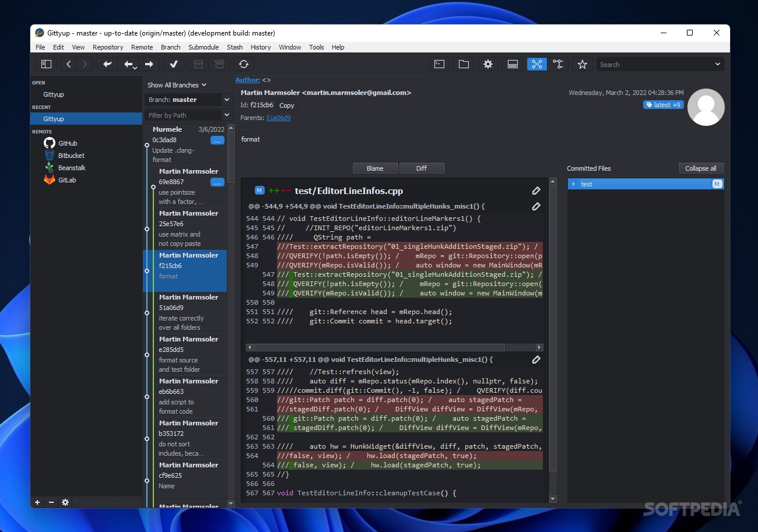Click the Pop Stash toolbar icon

(x=219, y=64)
